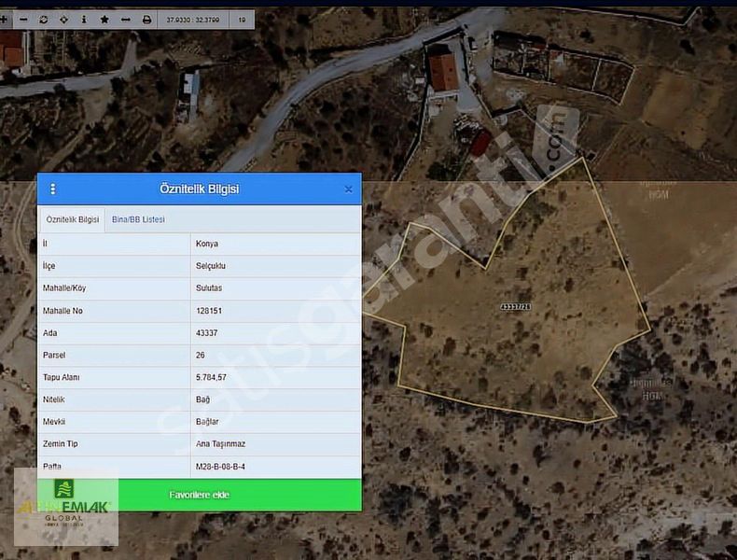The height and width of the screenshot is (560, 737).
Task: Close the Öznitelik Bilgisi panel
Action: 348,189
